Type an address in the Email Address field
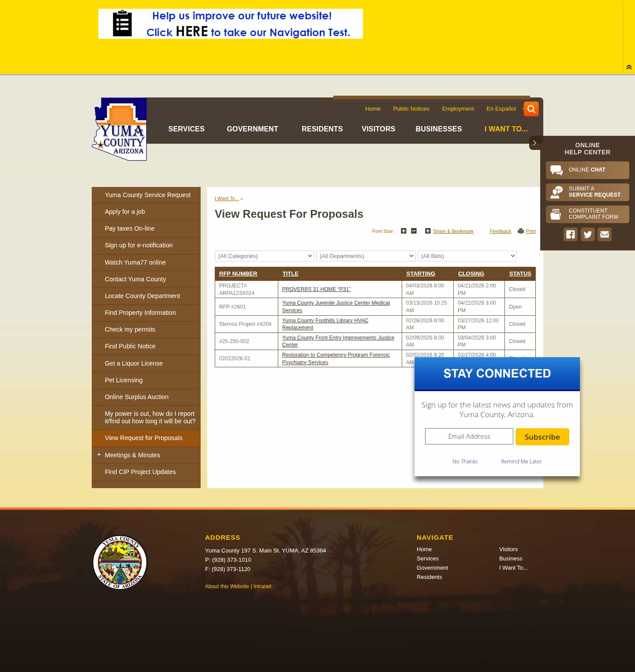Screen dimensions: 635x672 [x=469, y=436]
